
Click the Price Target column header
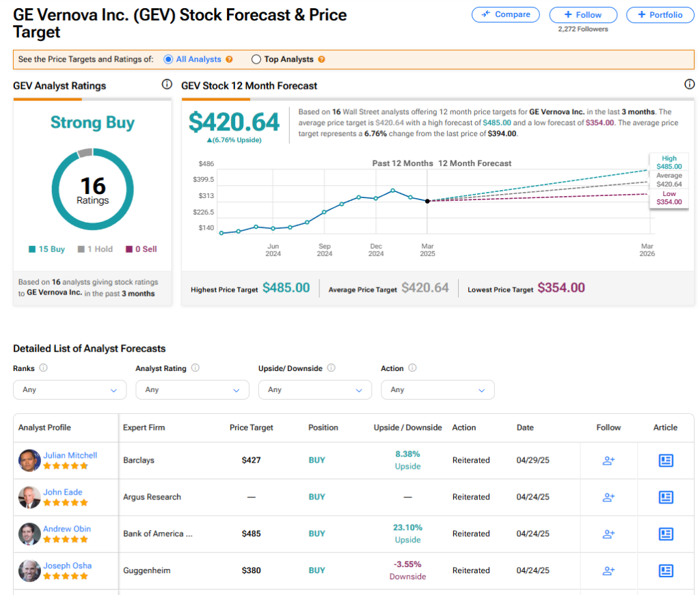[x=252, y=428]
